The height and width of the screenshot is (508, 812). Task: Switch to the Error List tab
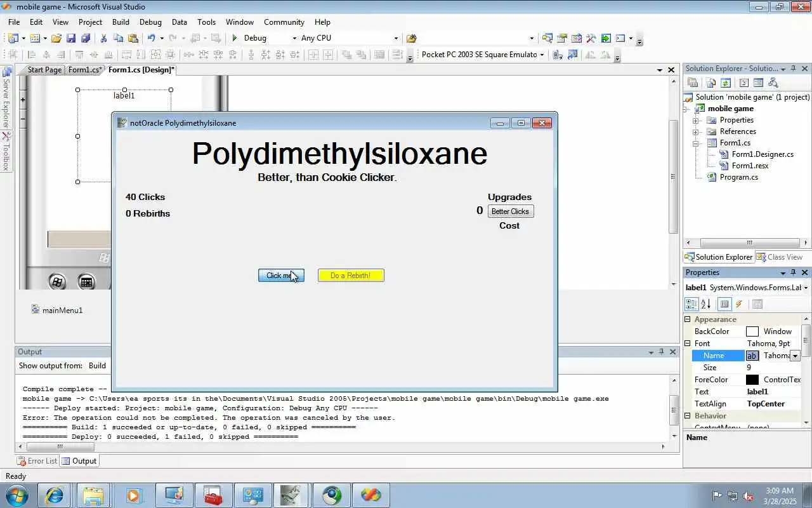tap(37, 461)
